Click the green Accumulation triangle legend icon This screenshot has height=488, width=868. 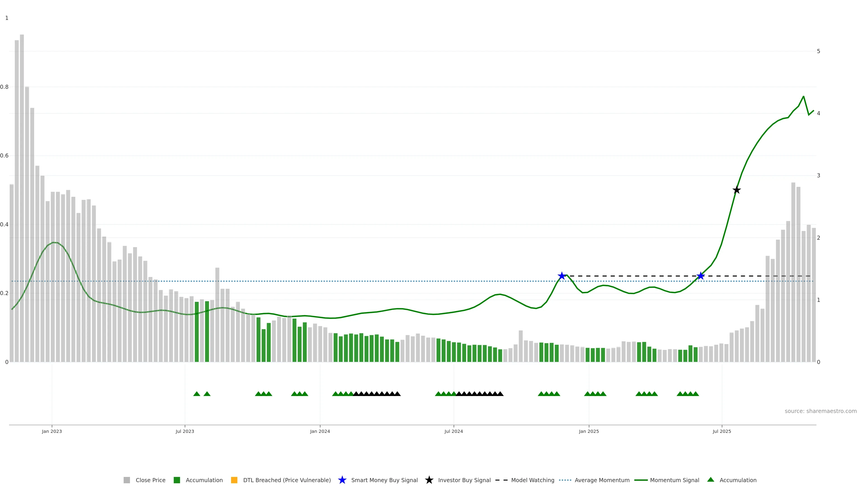tap(711, 480)
